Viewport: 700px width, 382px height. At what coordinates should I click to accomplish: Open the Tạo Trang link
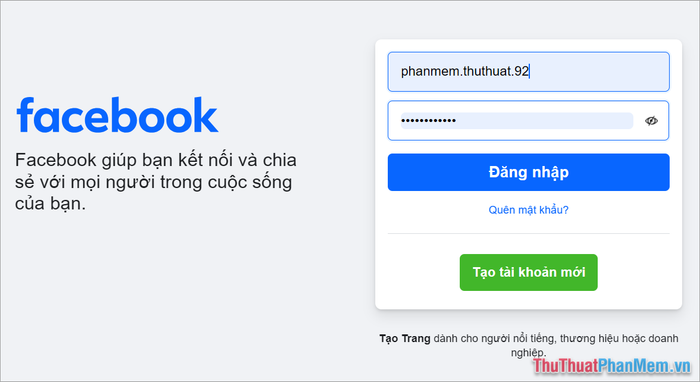[x=405, y=338]
